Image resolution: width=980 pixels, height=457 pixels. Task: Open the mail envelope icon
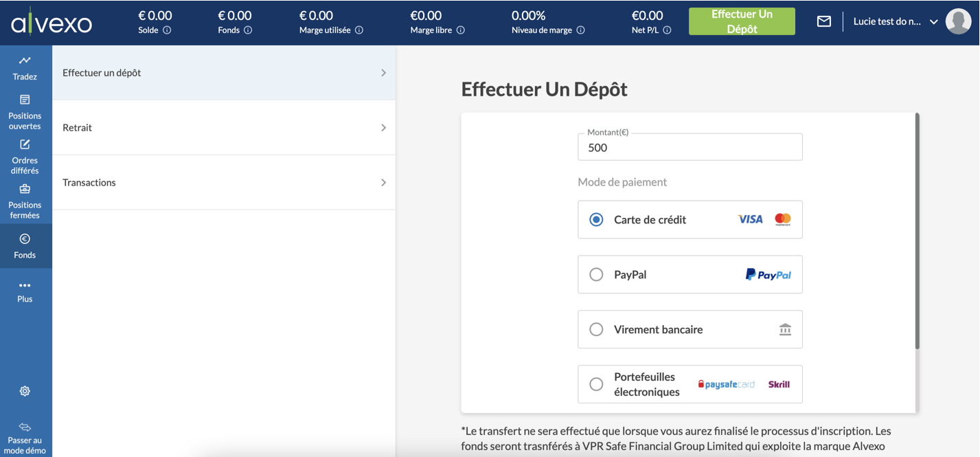824,22
